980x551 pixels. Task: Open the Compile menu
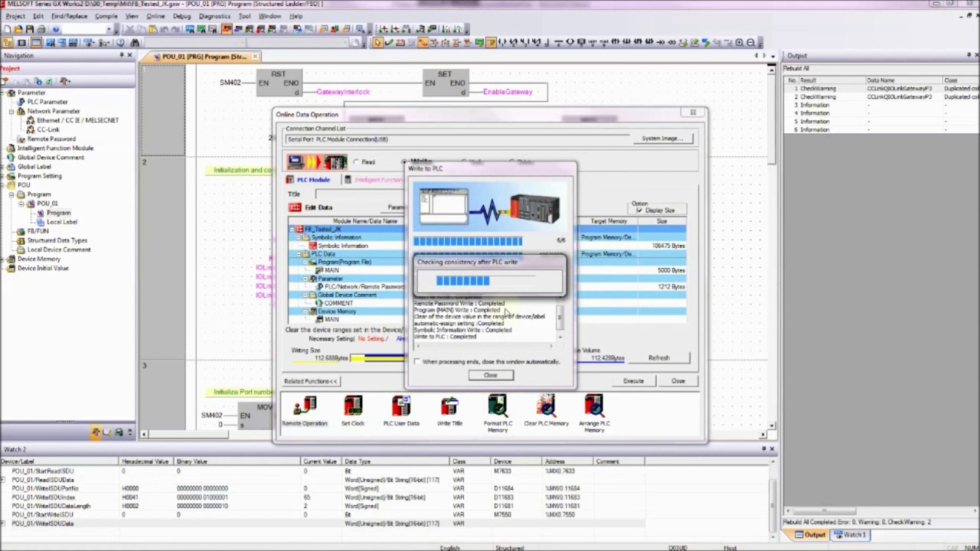pos(106,16)
